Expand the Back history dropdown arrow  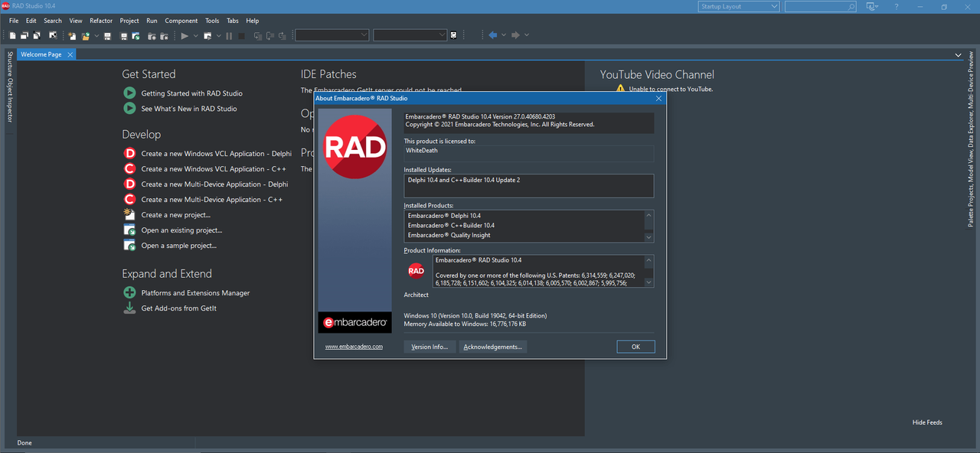click(504, 35)
